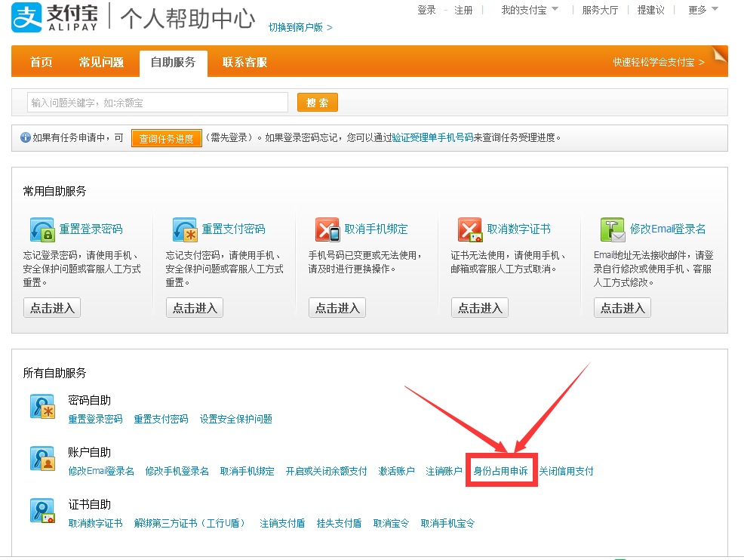
Task: Open the 验证受理单手机号码 link
Action: 432,138
